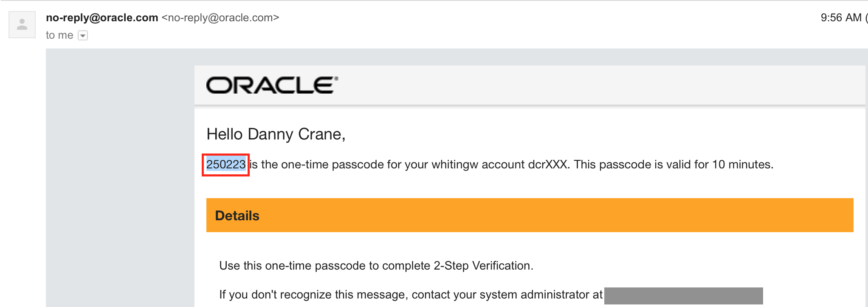Screen dimensions: 868x307
Task: Click the Oracle logo in the email header
Action: [272, 85]
